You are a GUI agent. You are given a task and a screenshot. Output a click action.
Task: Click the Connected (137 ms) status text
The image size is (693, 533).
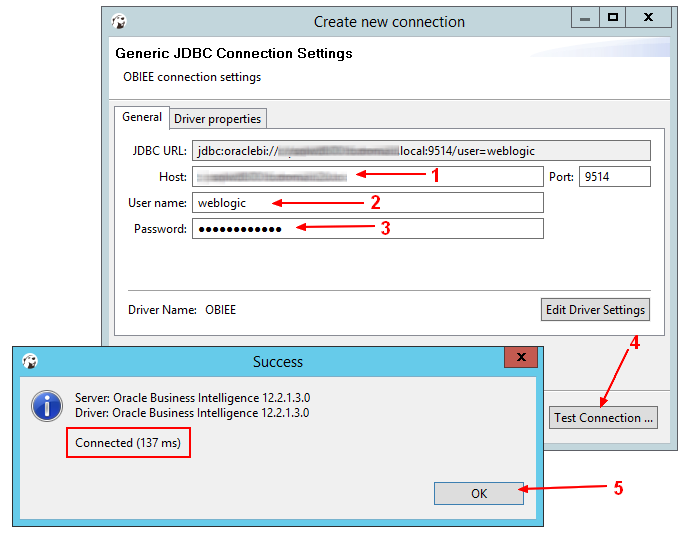tap(128, 443)
